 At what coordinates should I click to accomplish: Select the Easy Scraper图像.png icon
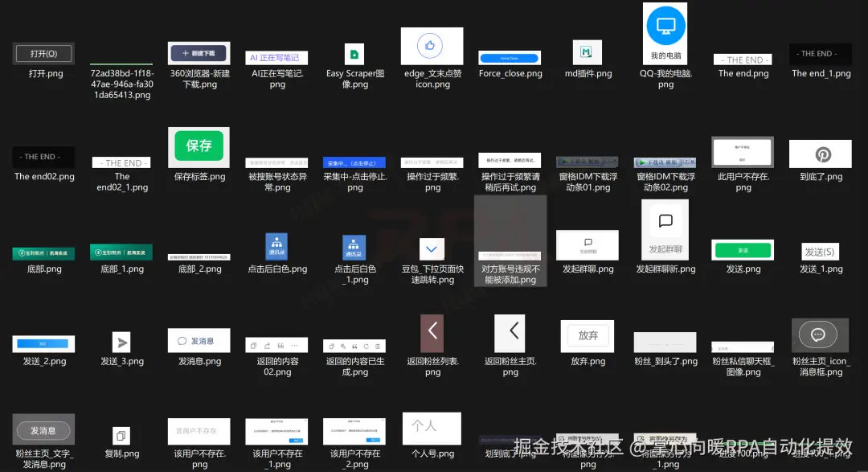[354, 55]
